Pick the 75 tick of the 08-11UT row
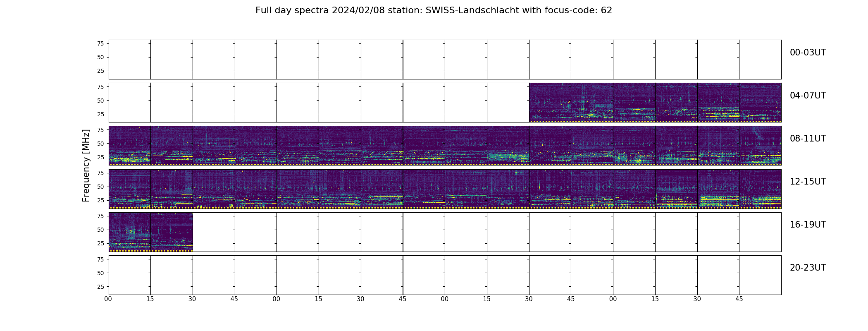This screenshot has width=868, height=331. point(100,130)
